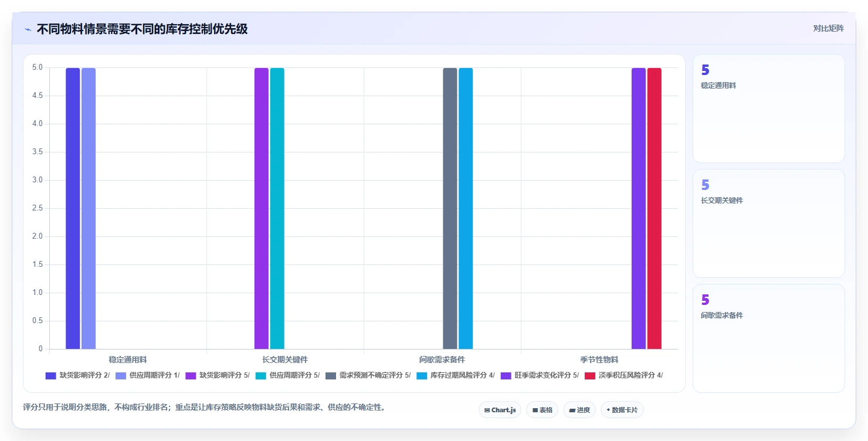The height and width of the screenshot is (441, 868).
Task: Switch to the 数据卡片 view tab
Action: [x=622, y=410]
